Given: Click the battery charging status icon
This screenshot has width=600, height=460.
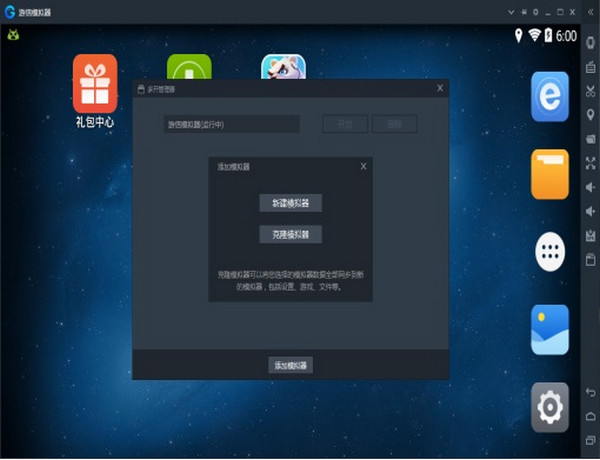Looking at the screenshot, I should point(548,35).
